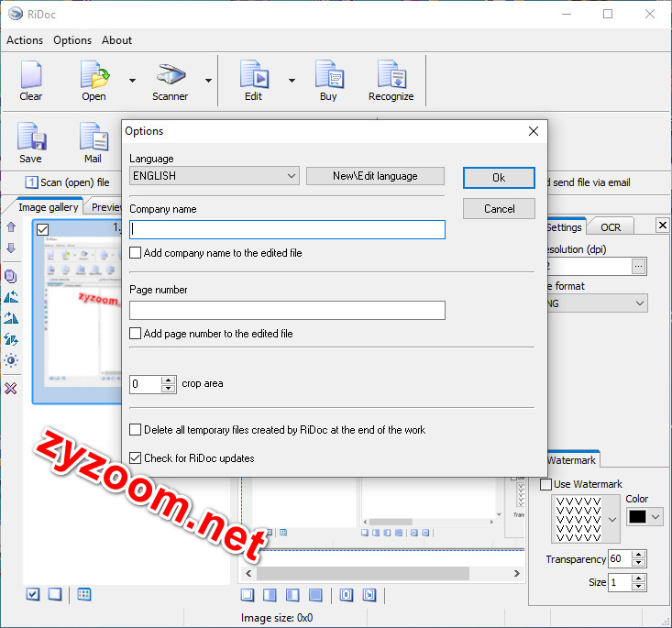
Task: Enable Add page number to the edited file
Action: pos(136,334)
